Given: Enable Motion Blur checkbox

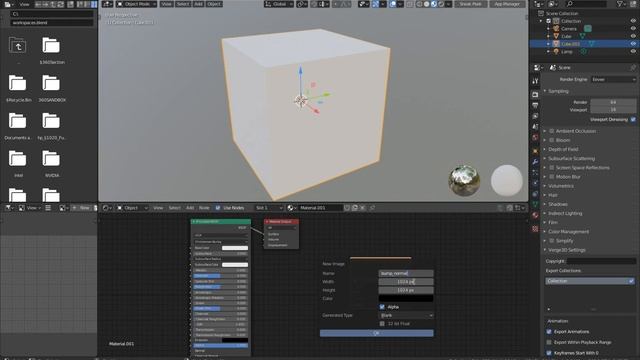Looking at the screenshot, I should [x=552, y=177].
